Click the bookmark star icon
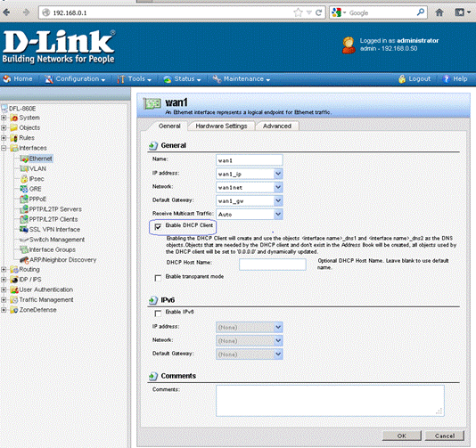 point(298,12)
